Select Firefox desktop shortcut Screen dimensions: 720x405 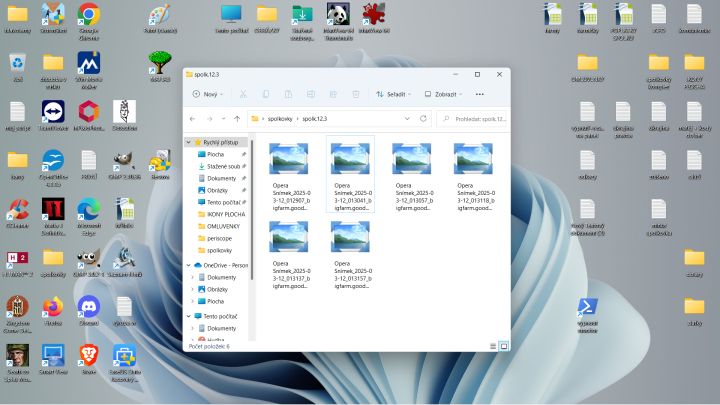53,311
